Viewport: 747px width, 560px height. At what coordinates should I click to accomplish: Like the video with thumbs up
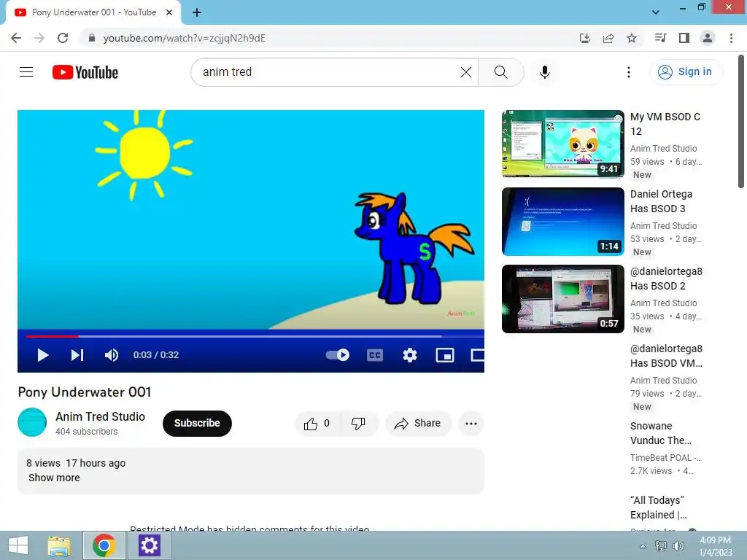(317, 424)
